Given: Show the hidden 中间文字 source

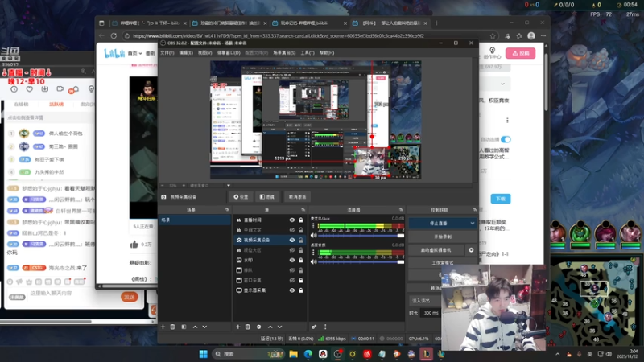Looking at the screenshot, I should 292,230.
